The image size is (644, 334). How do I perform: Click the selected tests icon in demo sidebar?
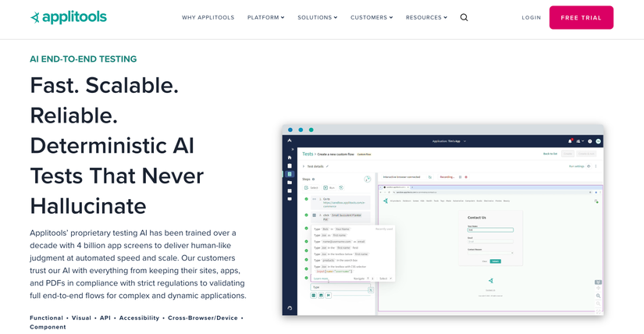pyautogui.click(x=290, y=174)
